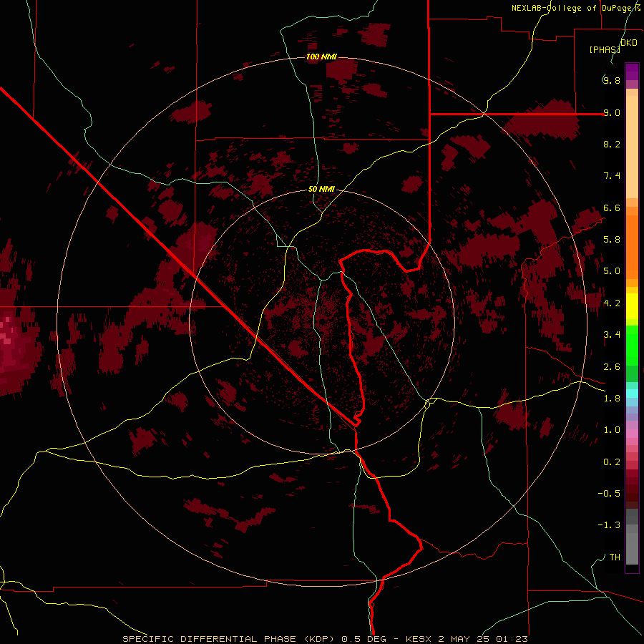Click the 50 NMI range ring label
This screenshot has width=644, height=644.
click(321, 189)
